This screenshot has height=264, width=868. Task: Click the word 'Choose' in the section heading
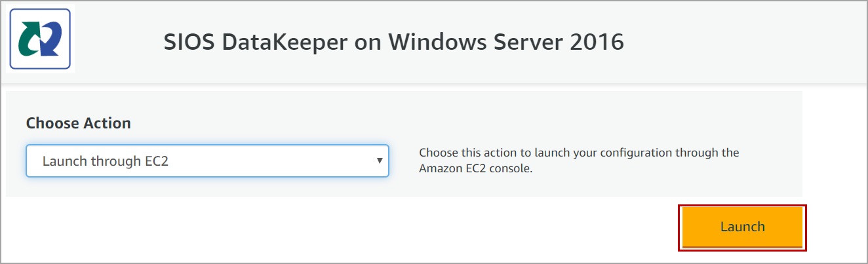(x=52, y=123)
